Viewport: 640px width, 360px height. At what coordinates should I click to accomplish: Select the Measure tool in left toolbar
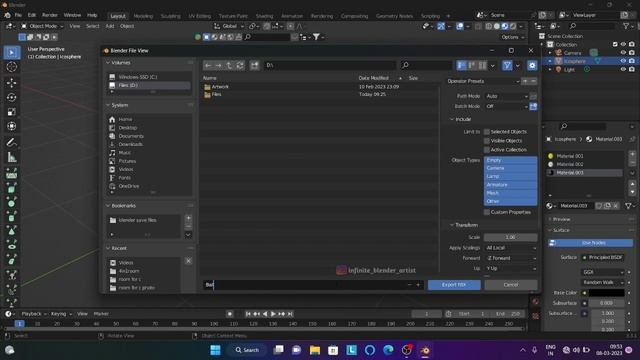(x=11, y=157)
